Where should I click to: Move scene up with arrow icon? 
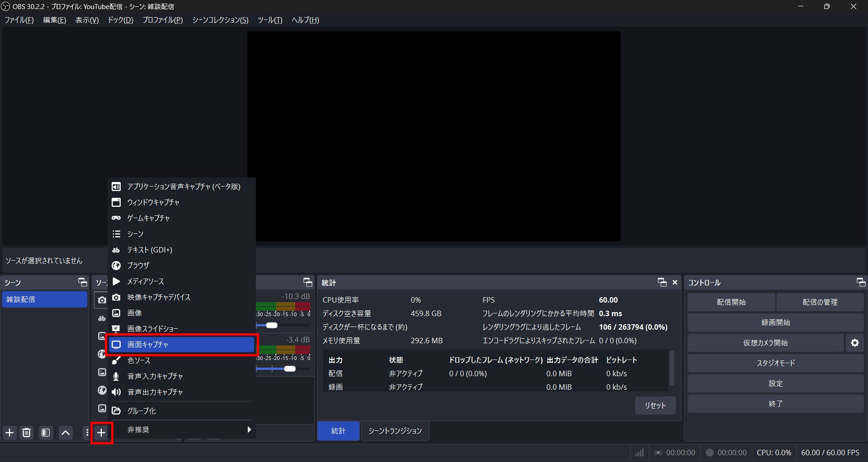click(66, 433)
